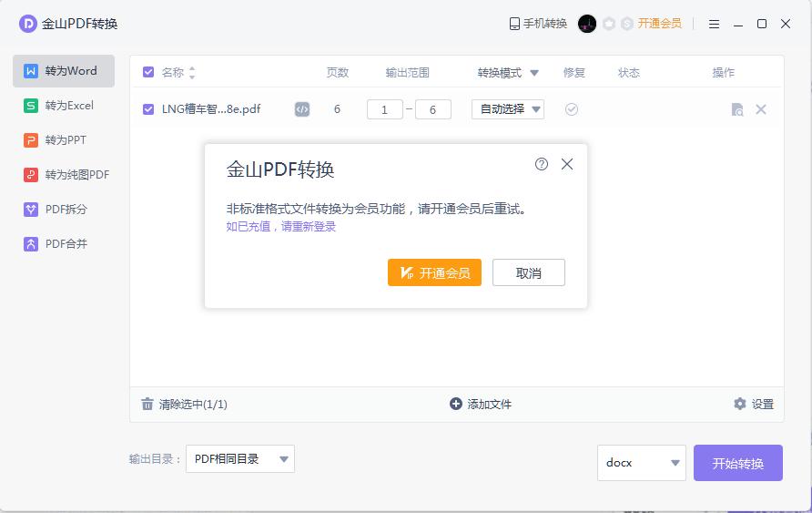Screen dimensions: 812x513
Task: Sort the list by 名称 arrows
Action: 192,73
